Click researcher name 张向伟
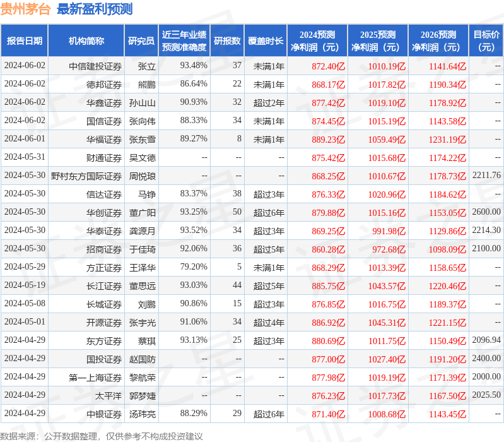This screenshot has height=442, width=504. click(142, 121)
